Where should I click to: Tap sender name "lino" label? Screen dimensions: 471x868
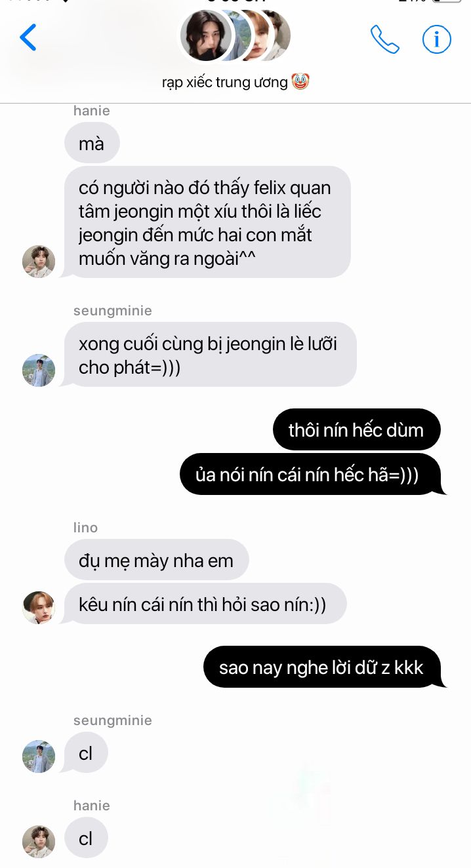(85, 528)
